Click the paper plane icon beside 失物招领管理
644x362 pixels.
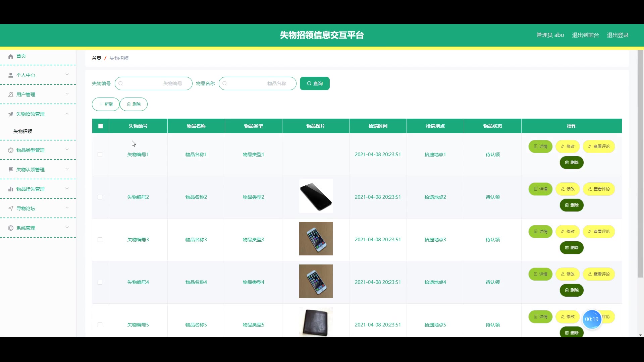pos(11,114)
